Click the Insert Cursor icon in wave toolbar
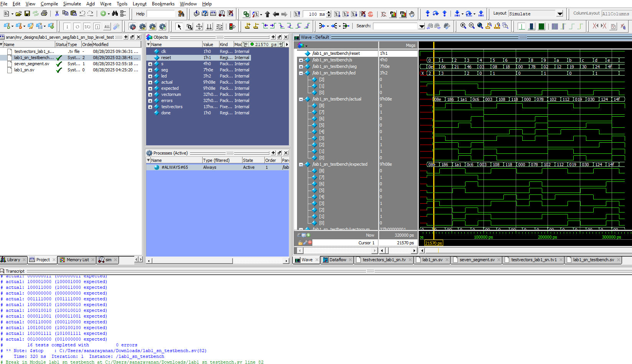Viewport: 632px width, 364px height. point(248,26)
